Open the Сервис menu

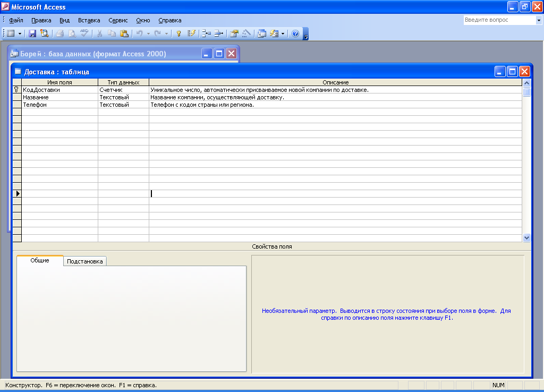click(118, 20)
